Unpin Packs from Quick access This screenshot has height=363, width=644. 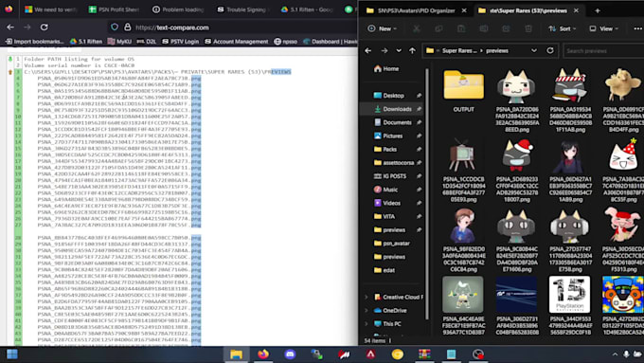419,149
